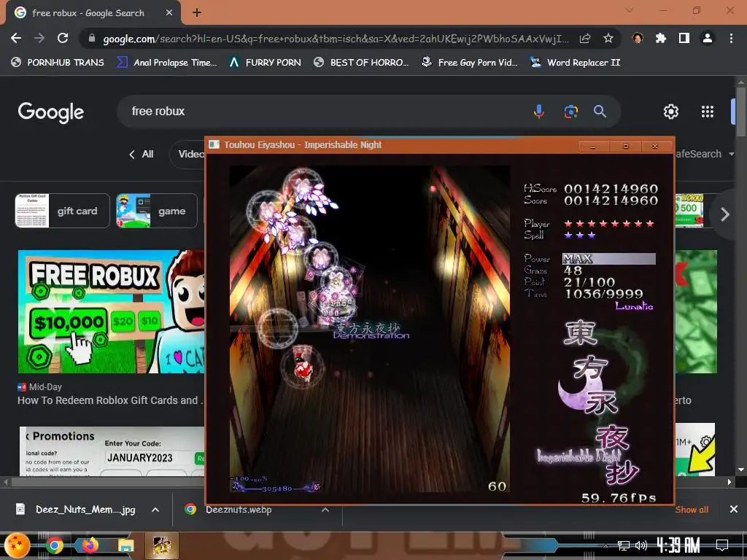Open the Start orb on the taskbar
Screen dimensions: 747x560
[x=17, y=545]
